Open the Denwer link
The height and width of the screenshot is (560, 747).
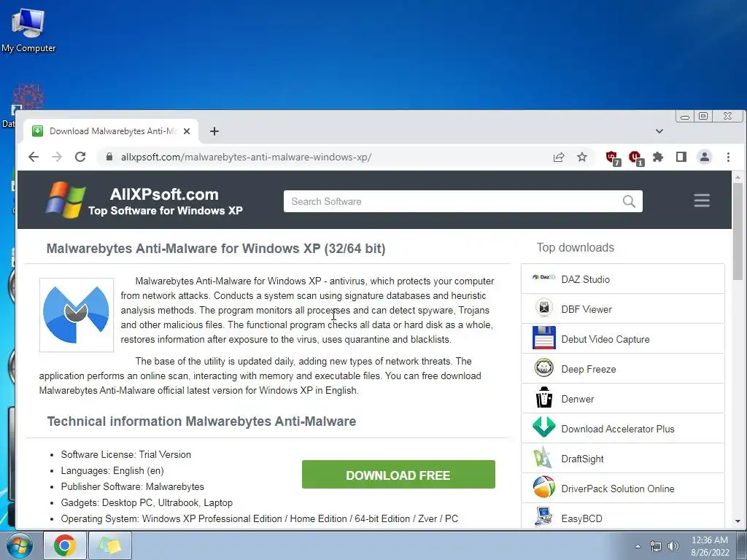578,399
